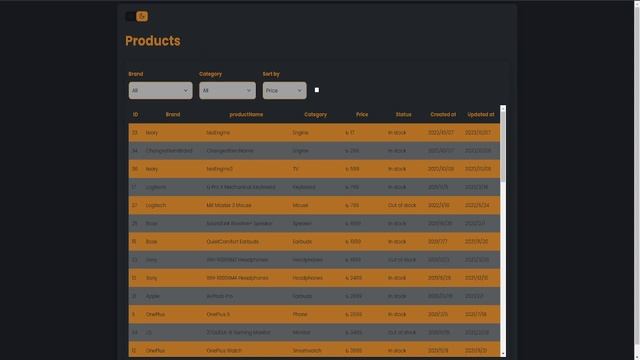
Task: Click the Out of stock status in Mouse row
Action: [x=402, y=205]
